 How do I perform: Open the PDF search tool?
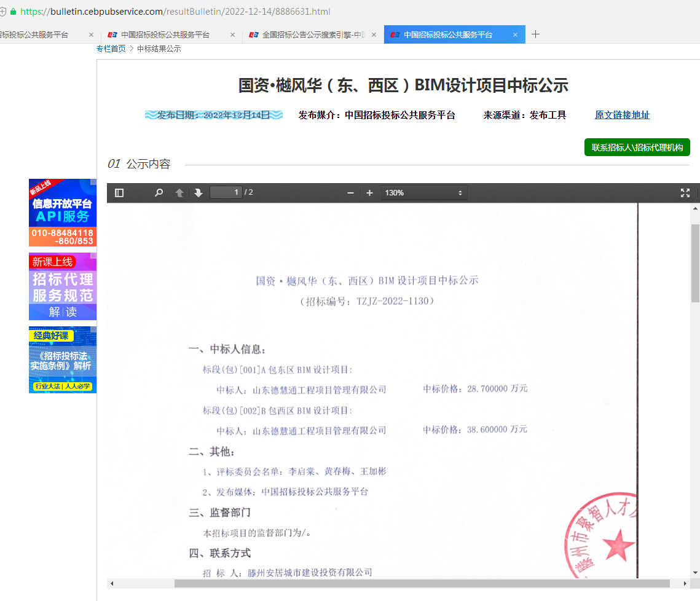159,192
